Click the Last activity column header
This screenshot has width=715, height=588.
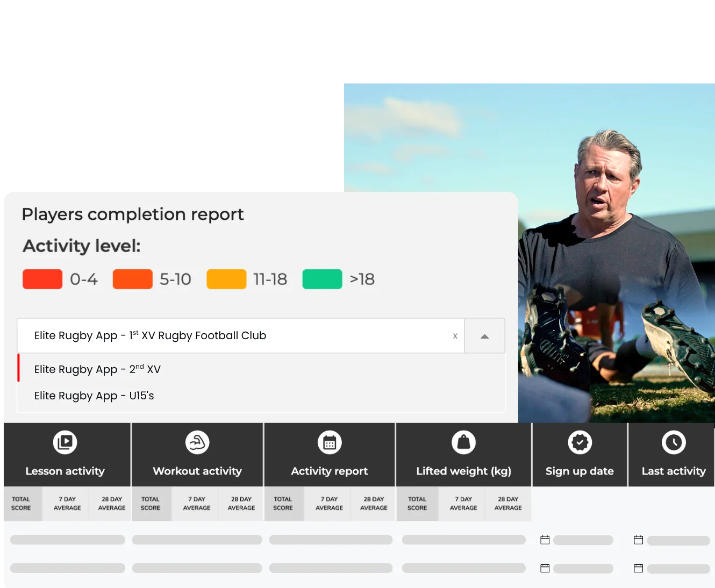[671, 455]
